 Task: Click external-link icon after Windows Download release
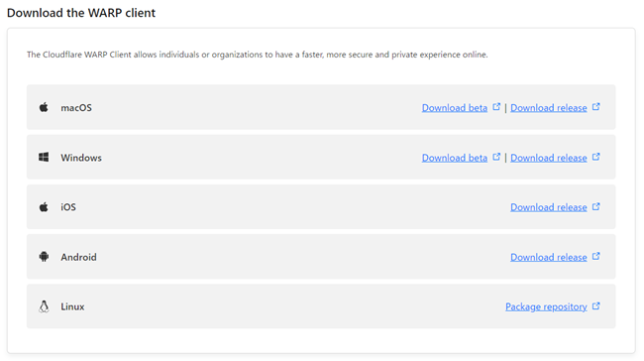tap(595, 157)
